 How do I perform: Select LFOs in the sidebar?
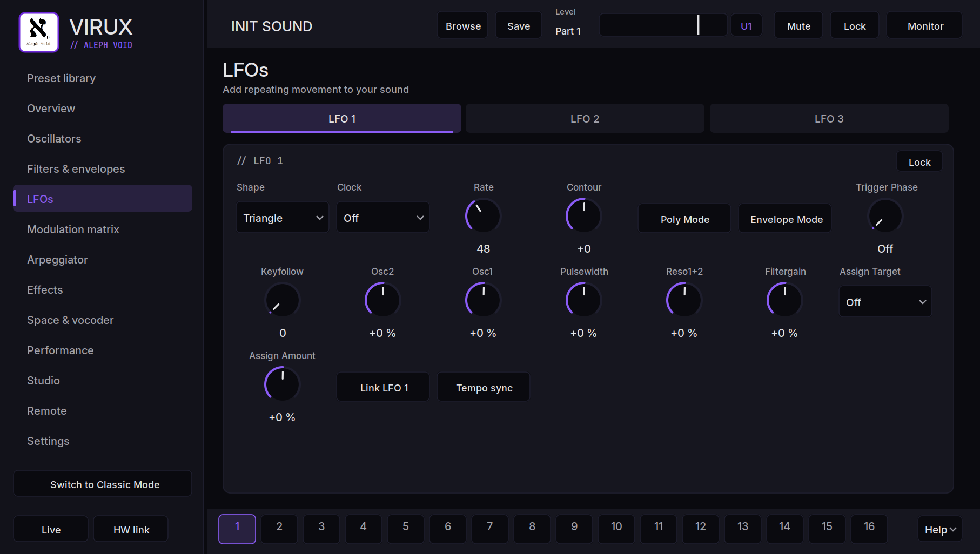[x=103, y=198]
